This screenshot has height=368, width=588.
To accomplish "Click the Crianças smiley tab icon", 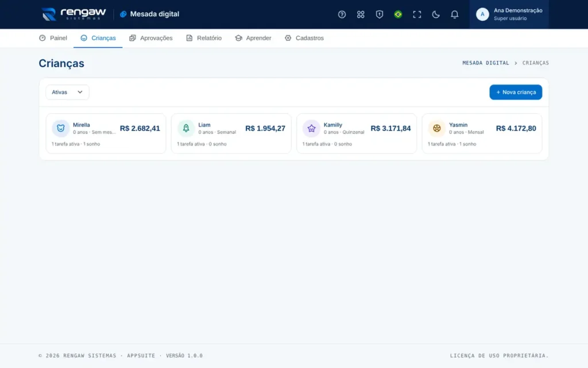I will click(84, 38).
